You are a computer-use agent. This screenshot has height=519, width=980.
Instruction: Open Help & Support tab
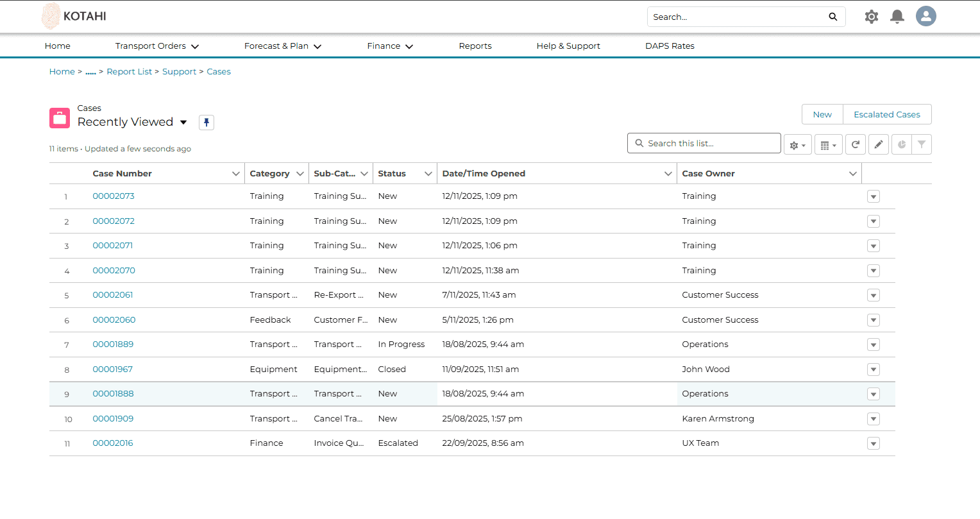(x=568, y=46)
